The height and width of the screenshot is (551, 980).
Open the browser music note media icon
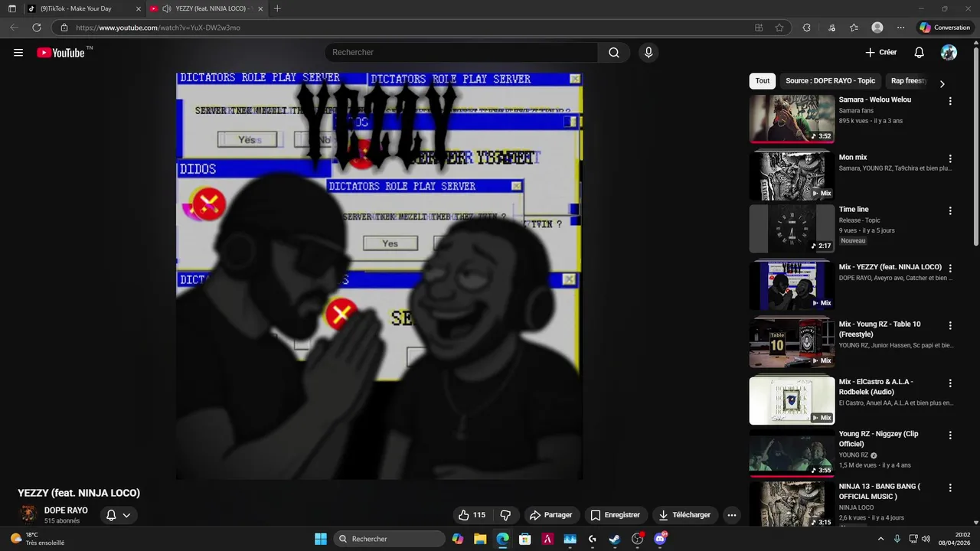pyautogui.click(x=832, y=28)
